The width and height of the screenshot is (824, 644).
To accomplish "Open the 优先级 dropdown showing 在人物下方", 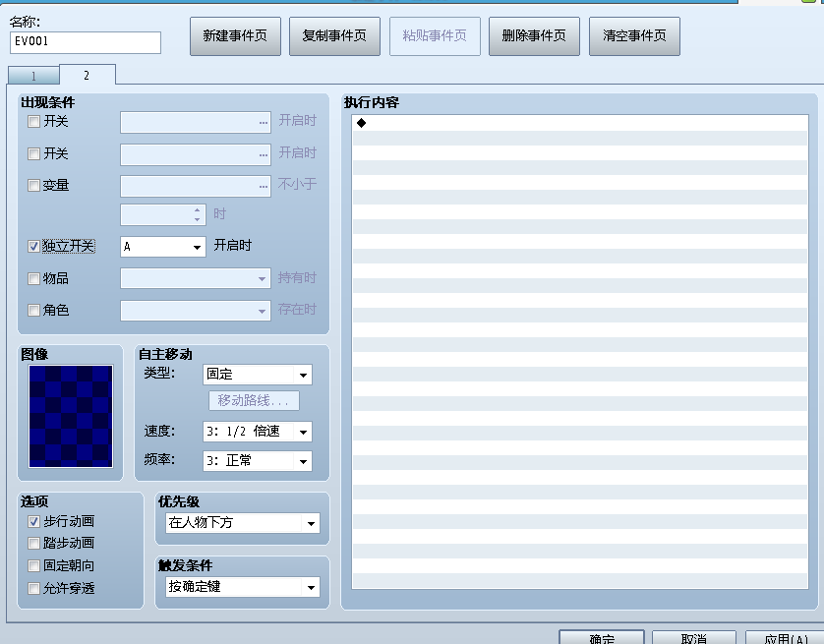I will click(243, 523).
